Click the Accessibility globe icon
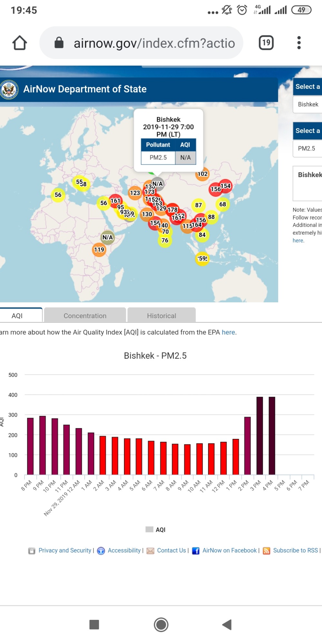 [x=101, y=551]
